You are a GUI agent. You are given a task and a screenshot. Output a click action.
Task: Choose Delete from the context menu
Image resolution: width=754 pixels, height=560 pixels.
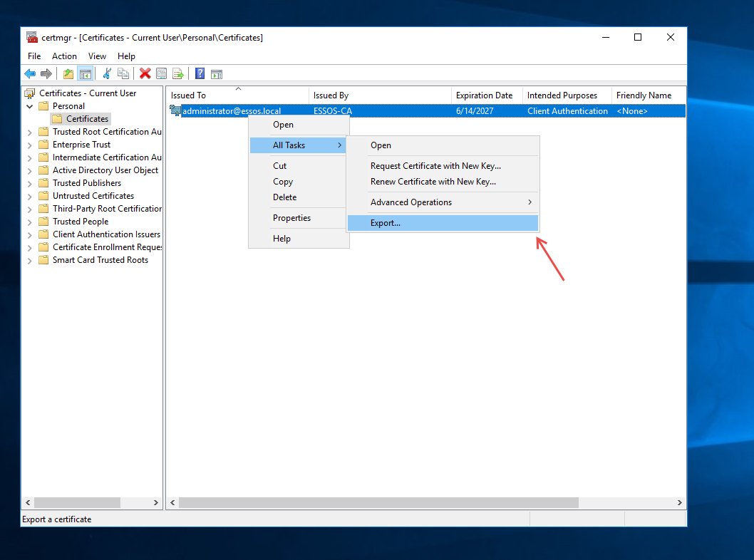(298, 197)
